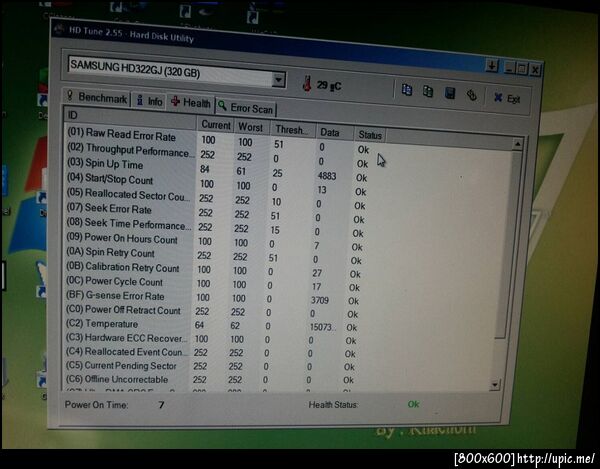Click the 3709 data value

(320, 300)
